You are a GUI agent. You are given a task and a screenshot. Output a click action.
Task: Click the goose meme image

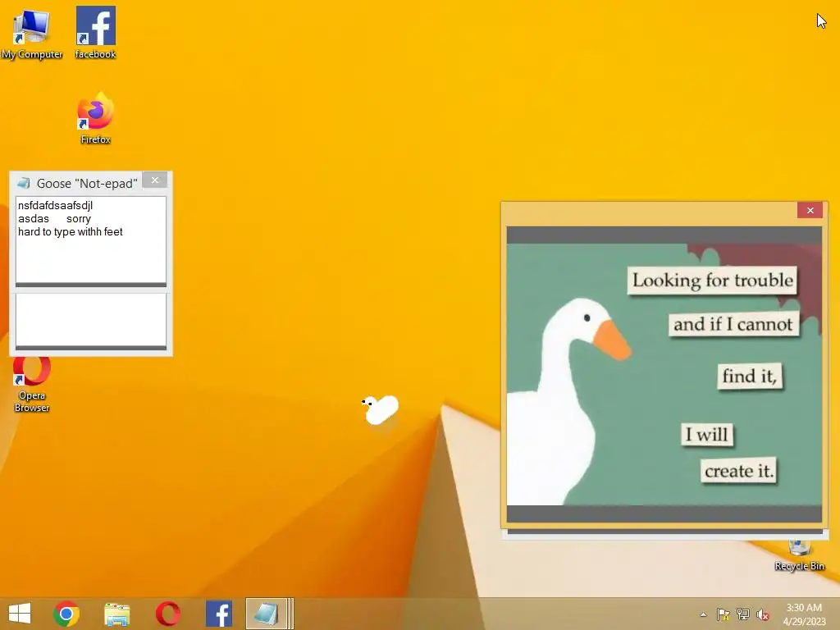[x=664, y=374]
